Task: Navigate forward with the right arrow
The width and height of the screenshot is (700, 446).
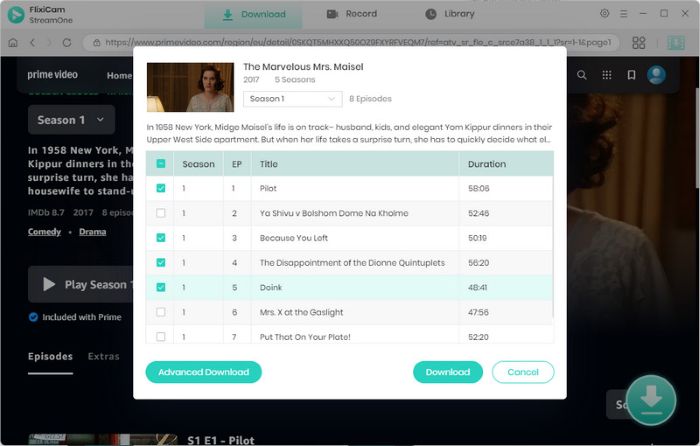Action: (49, 42)
